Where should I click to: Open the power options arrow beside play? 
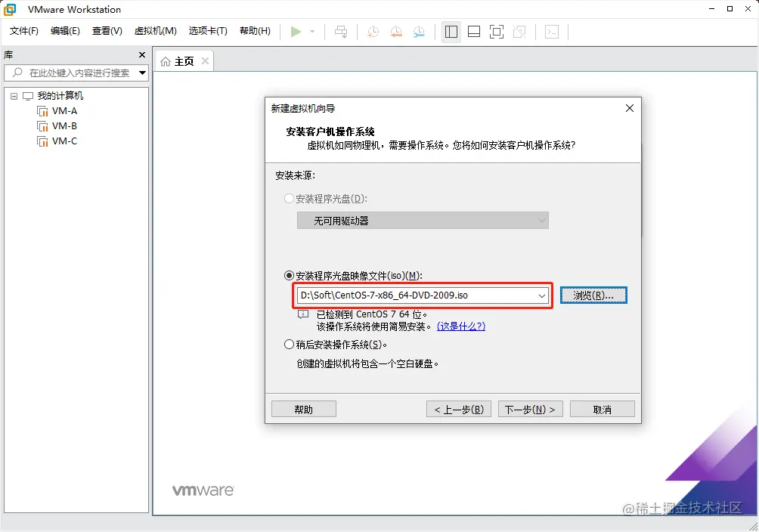point(312,32)
